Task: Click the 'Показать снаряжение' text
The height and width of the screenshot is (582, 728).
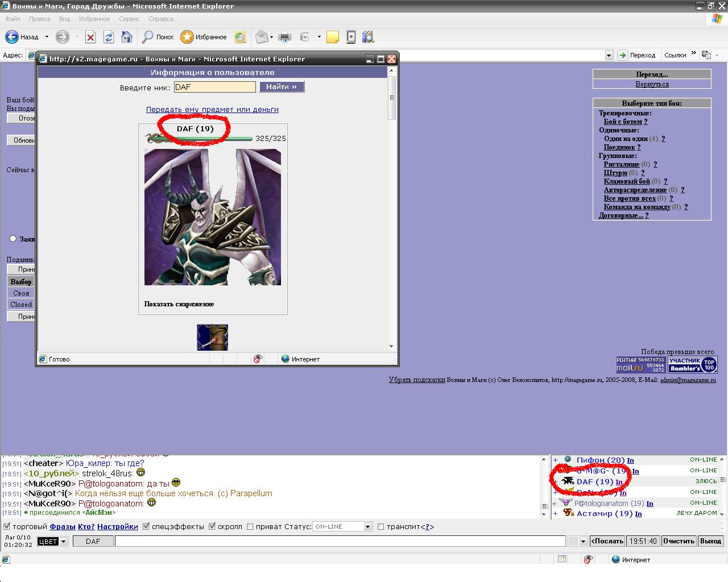Action: coord(179,304)
